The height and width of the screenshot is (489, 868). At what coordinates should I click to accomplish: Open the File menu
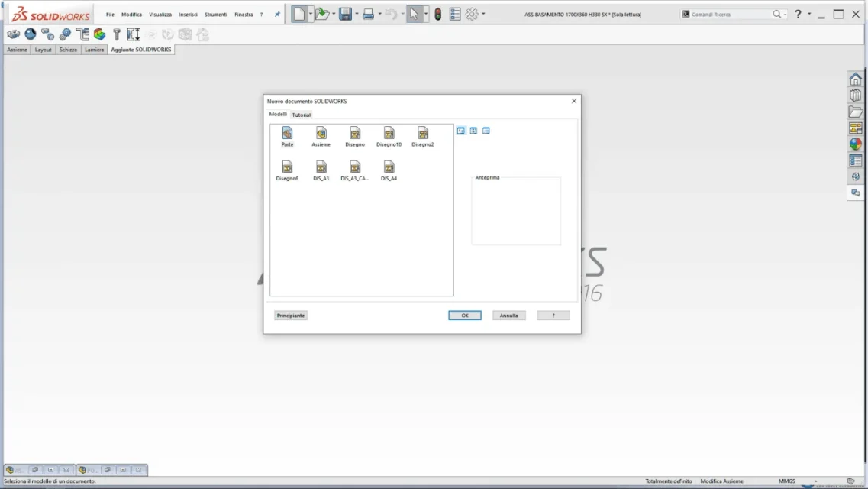110,15
